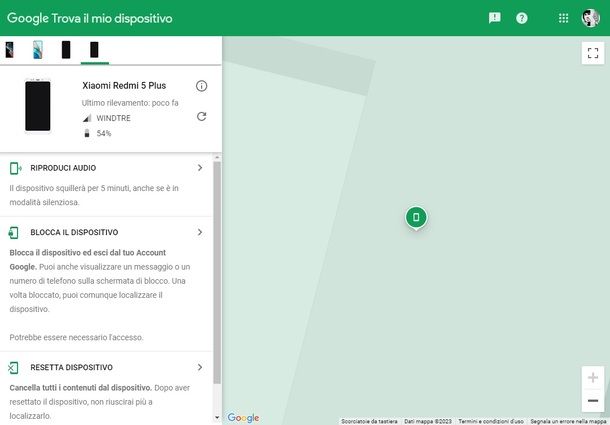Select the second device tab with blue phone

click(x=38, y=50)
